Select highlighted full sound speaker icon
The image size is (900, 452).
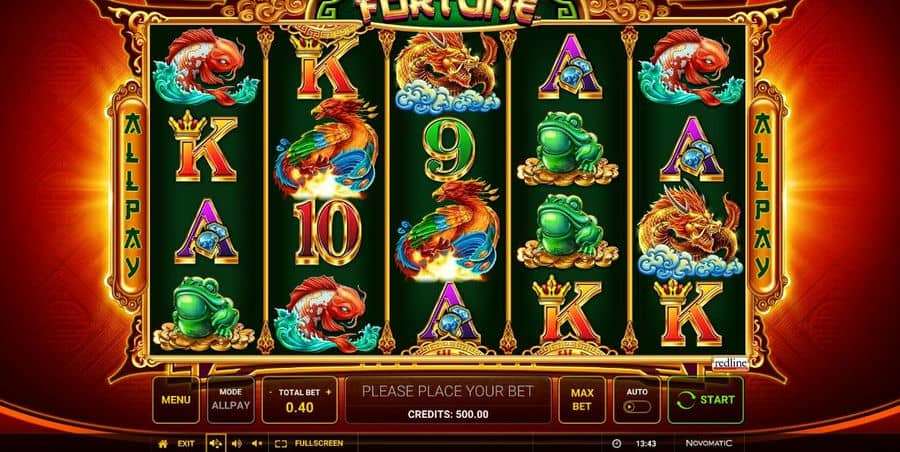(216, 443)
